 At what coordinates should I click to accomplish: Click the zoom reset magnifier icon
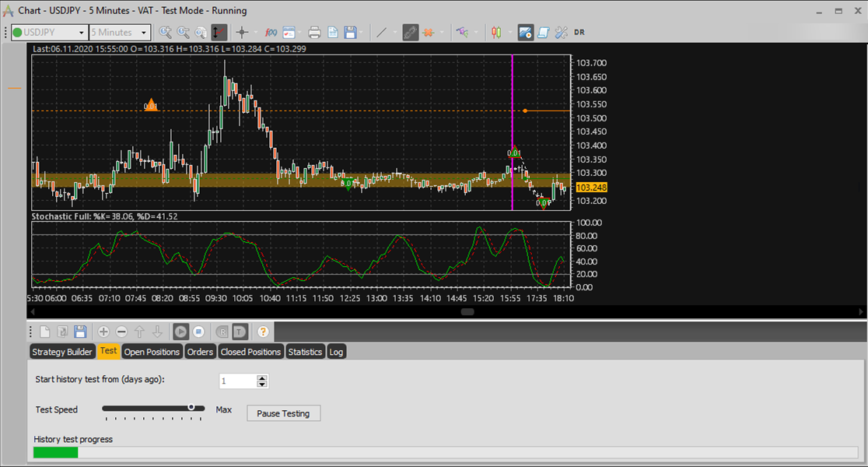click(x=201, y=32)
